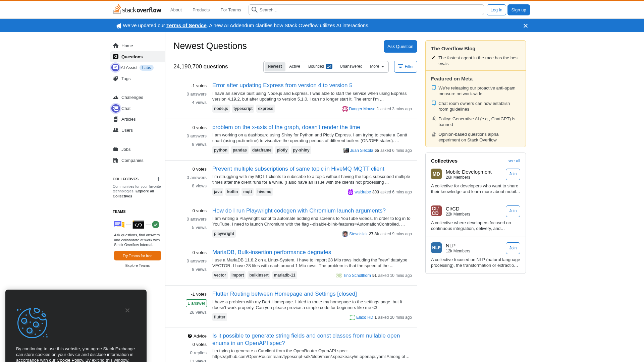Switch to the Active question filter
This screenshot has height=362, width=644.
coord(294,66)
